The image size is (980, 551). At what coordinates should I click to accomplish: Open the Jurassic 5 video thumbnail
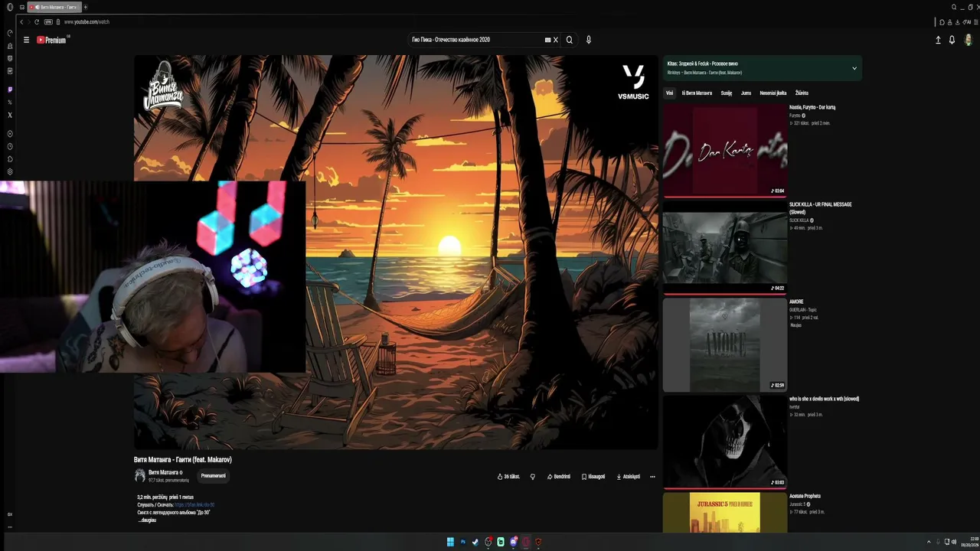click(x=724, y=512)
